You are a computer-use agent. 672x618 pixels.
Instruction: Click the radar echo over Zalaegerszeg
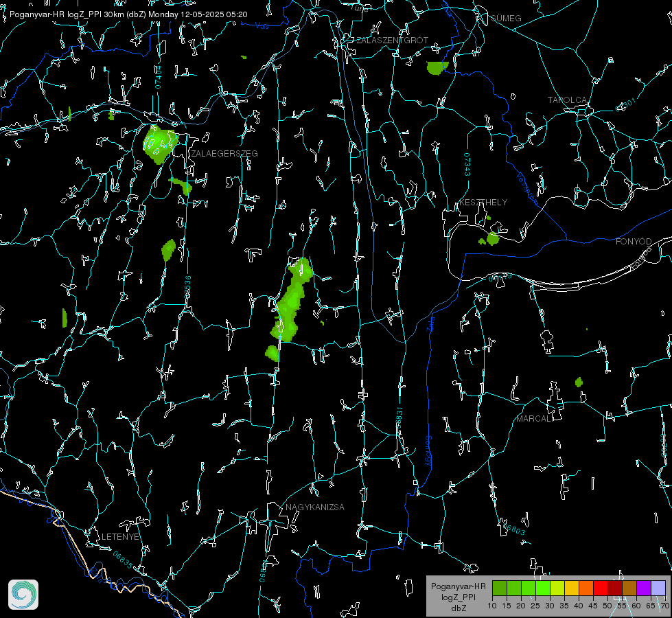(x=159, y=144)
